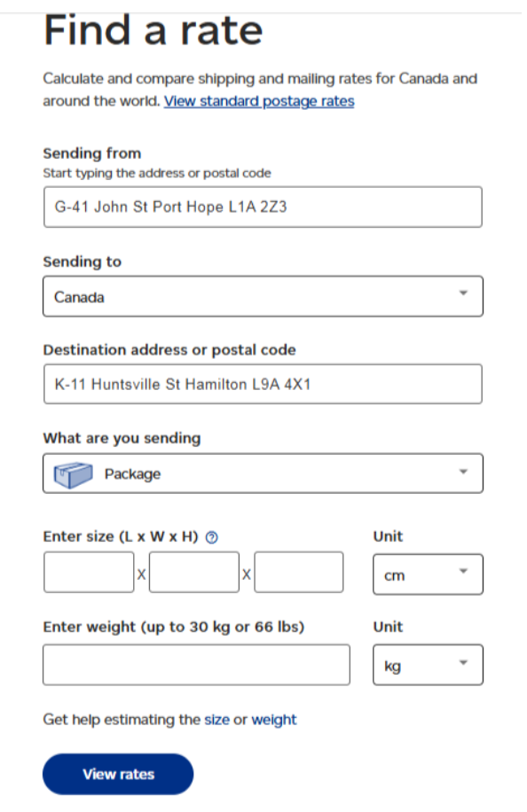
Task: Open the What are you sending selector
Action: click(x=262, y=473)
